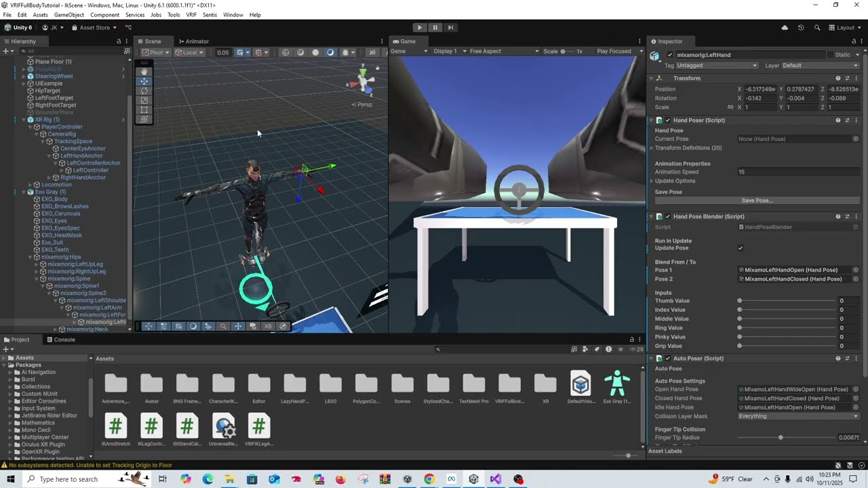Viewport: 868px width, 488px height.
Task: Adjust the Game view Scale slider
Action: pos(566,52)
